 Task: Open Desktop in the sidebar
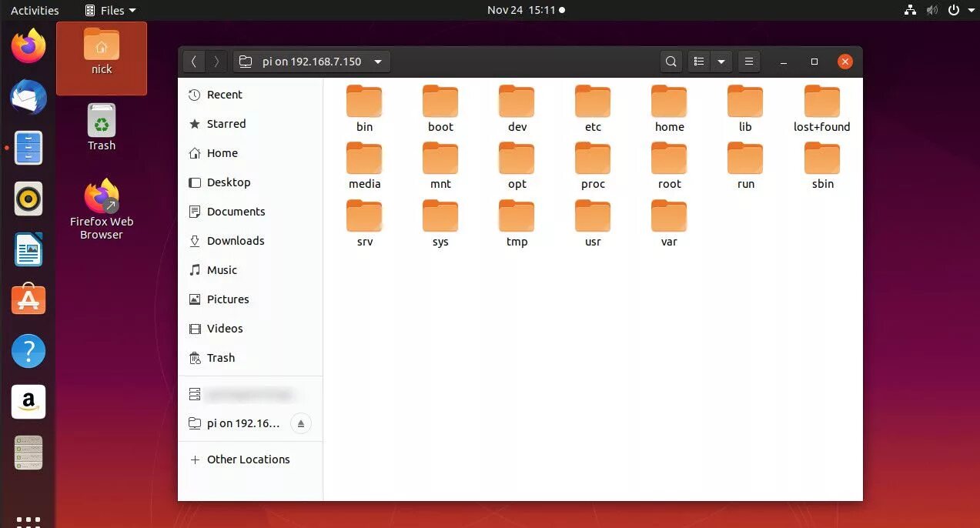[x=250, y=182]
